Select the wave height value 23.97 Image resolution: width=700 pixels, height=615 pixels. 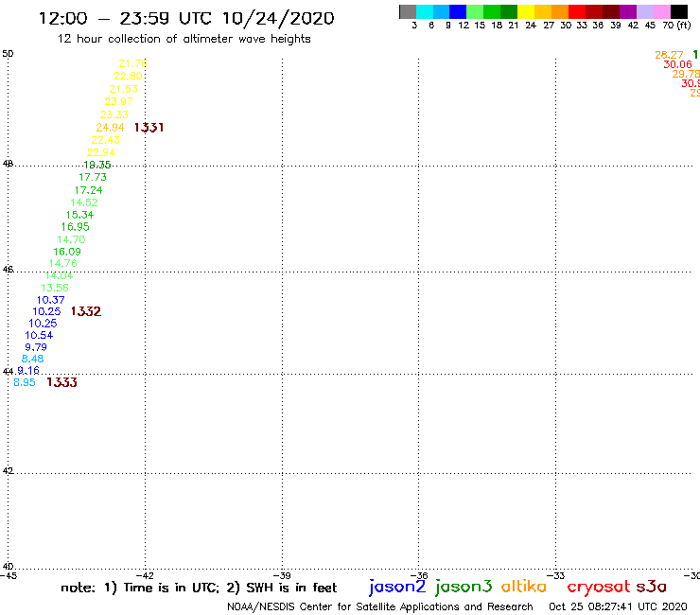pyautogui.click(x=119, y=101)
